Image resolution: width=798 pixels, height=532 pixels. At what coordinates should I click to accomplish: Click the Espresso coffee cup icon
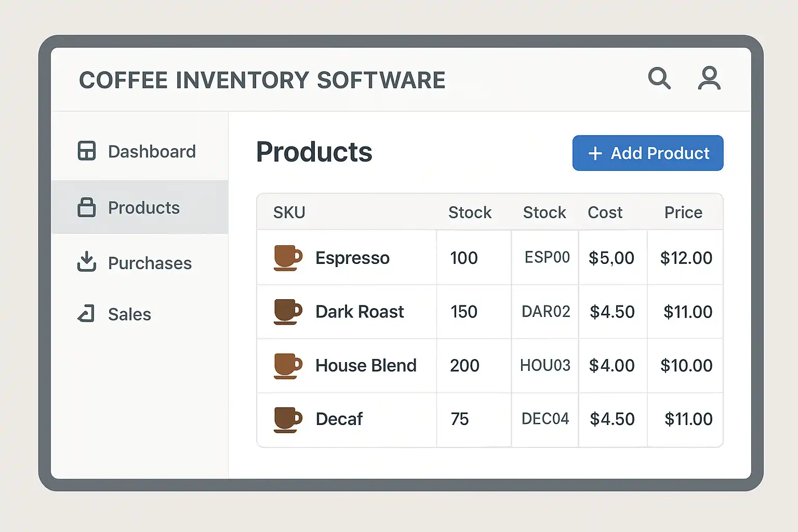pyautogui.click(x=287, y=258)
